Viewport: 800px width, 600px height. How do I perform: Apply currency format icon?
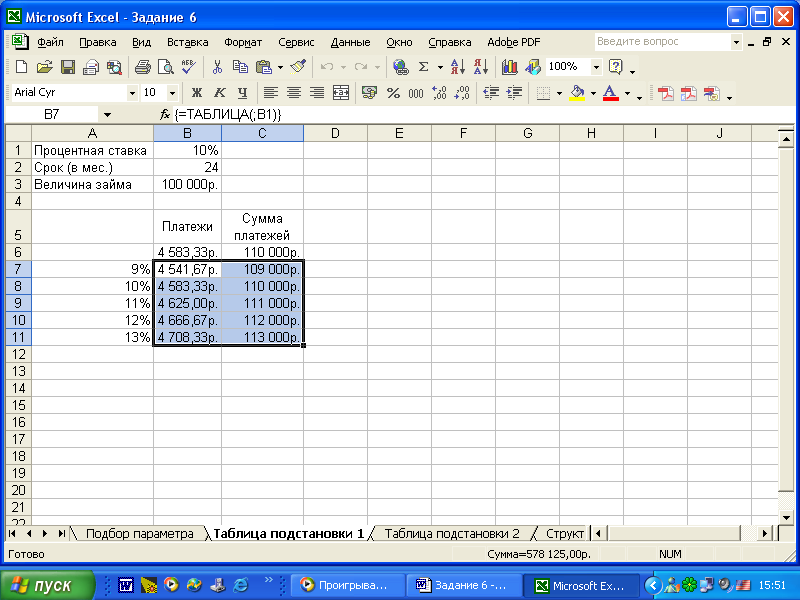tap(369, 93)
